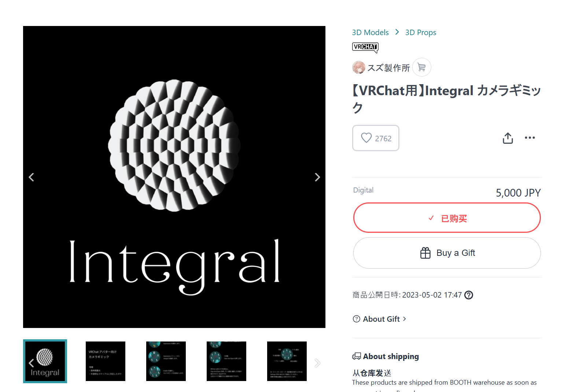Image resolution: width=568 pixels, height=392 pixels.
Task: Toggle the like heart with 2762 count
Action: coord(376,138)
